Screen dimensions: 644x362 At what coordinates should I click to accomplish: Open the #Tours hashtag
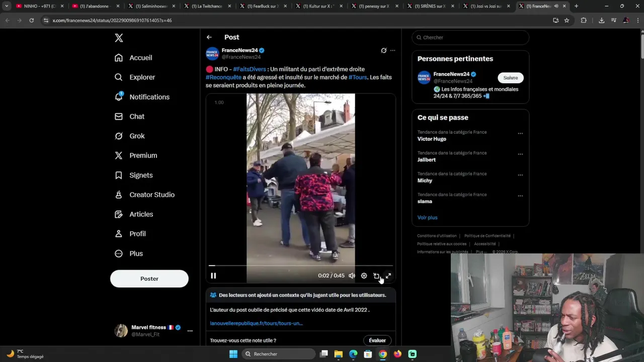click(358, 77)
